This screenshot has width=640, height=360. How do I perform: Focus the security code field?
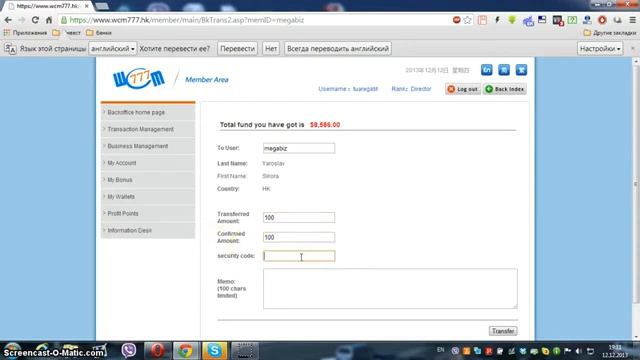click(x=299, y=256)
